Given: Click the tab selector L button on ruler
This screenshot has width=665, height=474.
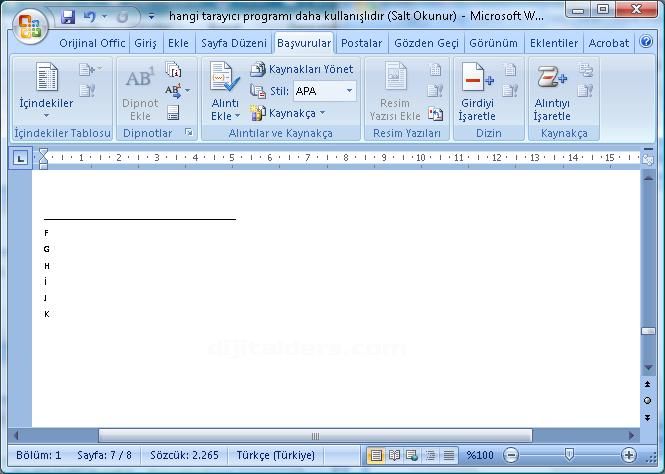Looking at the screenshot, I should (20, 159).
